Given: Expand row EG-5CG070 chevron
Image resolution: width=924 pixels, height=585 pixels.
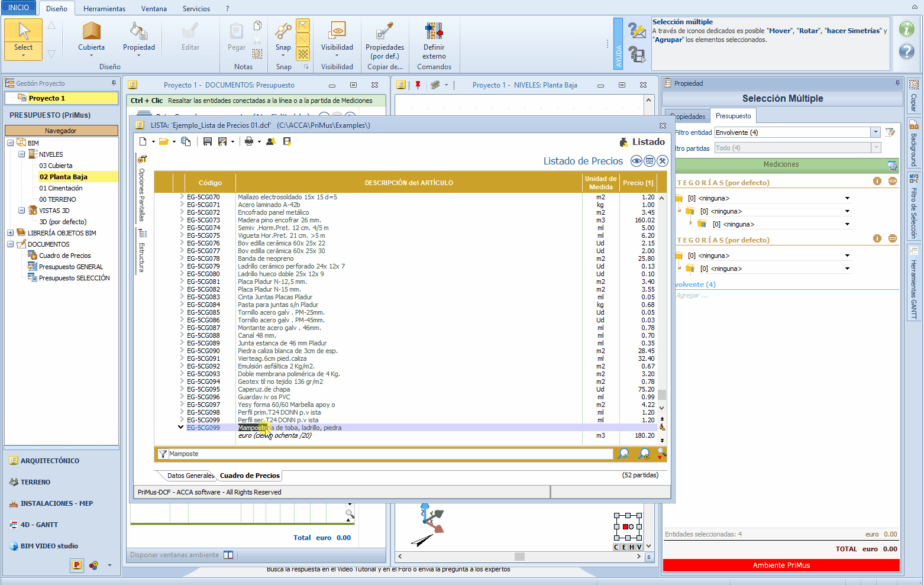Looking at the screenshot, I should pyautogui.click(x=182, y=197).
